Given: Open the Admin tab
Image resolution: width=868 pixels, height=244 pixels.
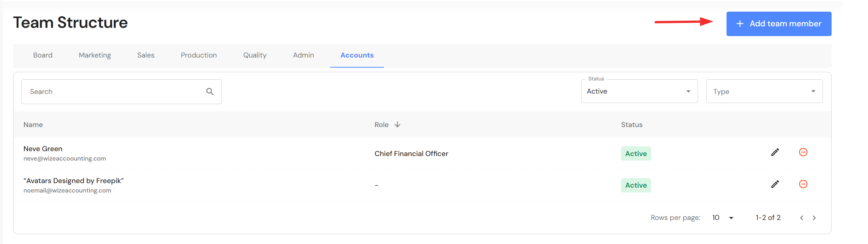Looking at the screenshot, I should click(303, 55).
